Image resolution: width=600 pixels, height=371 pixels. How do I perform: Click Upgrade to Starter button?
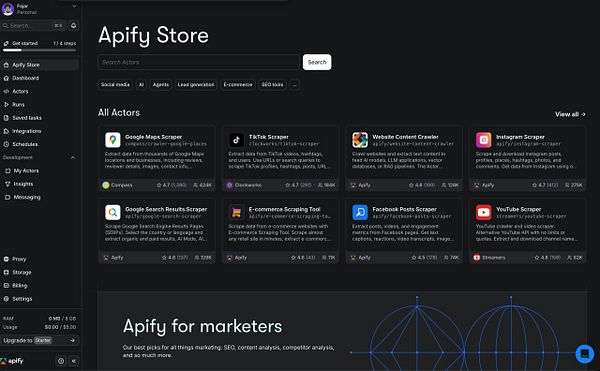click(40, 340)
